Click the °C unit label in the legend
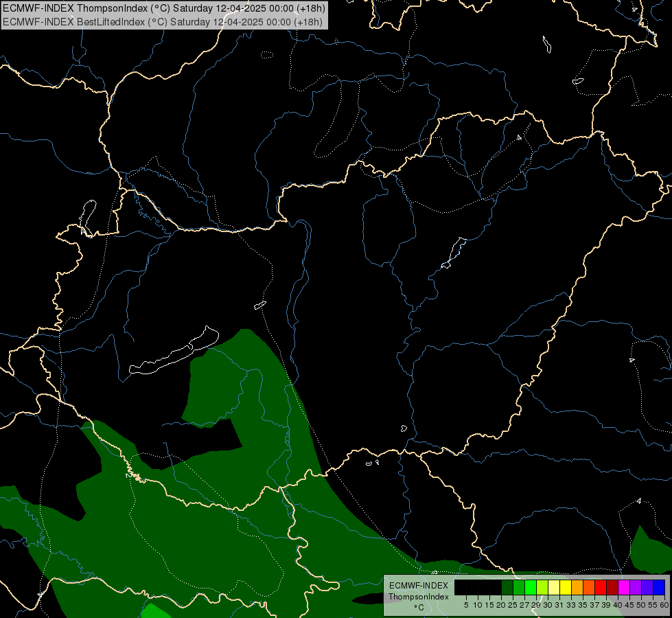The width and height of the screenshot is (672, 618). (x=419, y=607)
